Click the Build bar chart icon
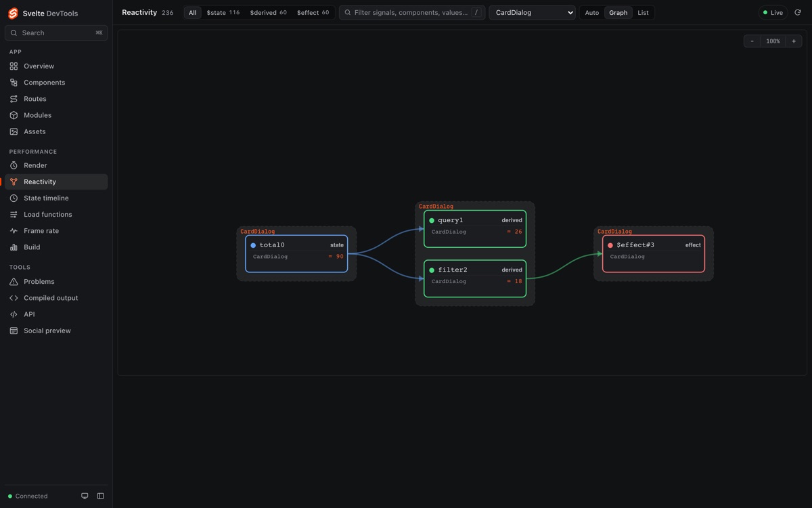 14,247
